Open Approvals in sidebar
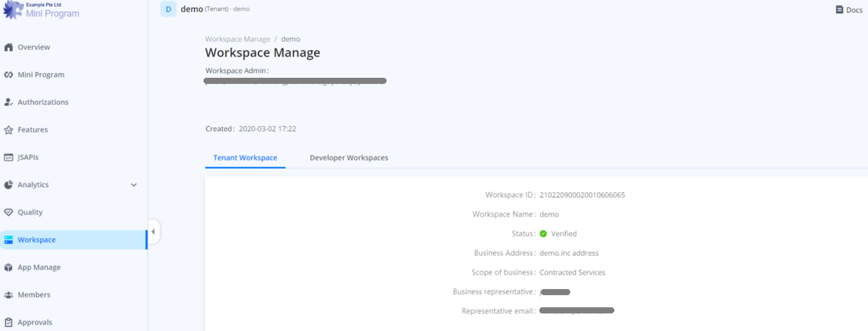 click(35, 322)
